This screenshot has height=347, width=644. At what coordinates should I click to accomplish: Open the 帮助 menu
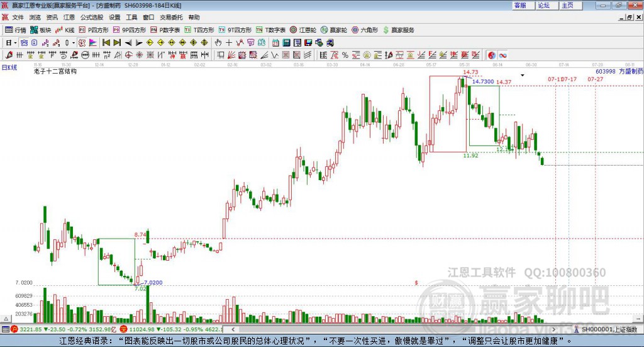[194, 17]
